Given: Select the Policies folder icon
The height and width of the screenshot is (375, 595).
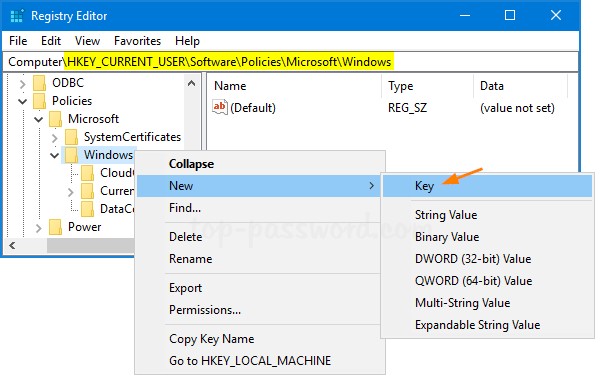Looking at the screenshot, I should tap(39, 101).
